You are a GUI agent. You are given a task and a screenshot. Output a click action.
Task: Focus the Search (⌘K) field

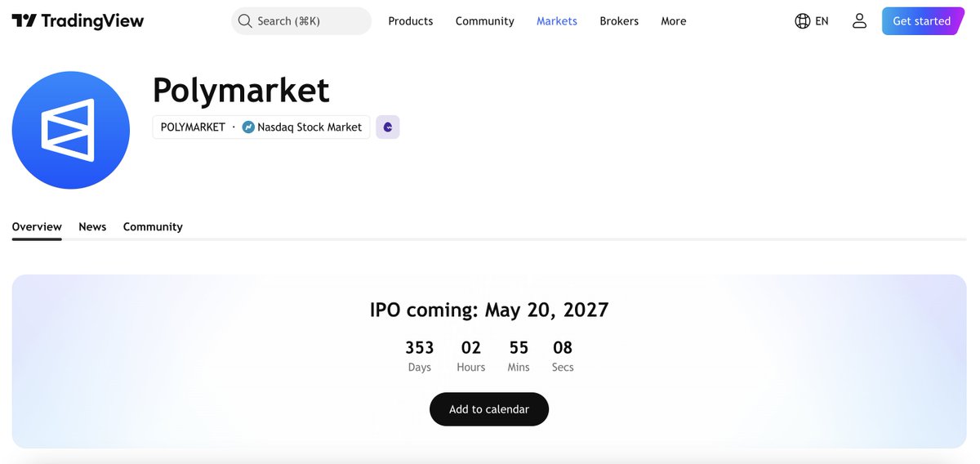coord(301,21)
